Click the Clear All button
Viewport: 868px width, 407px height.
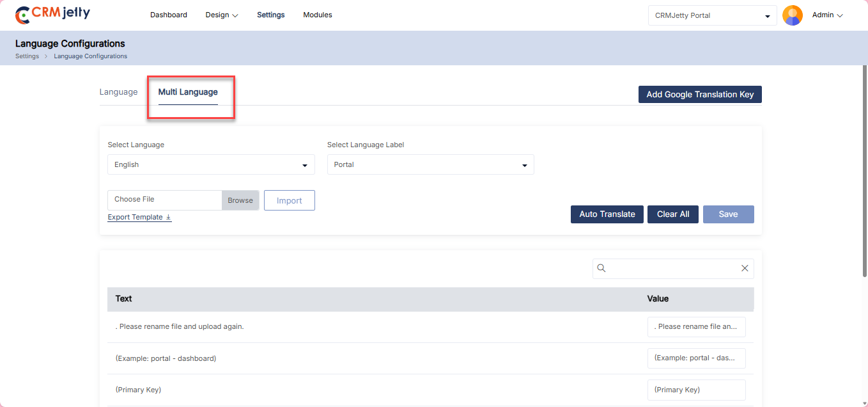pyautogui.click(x=672, y=214)
